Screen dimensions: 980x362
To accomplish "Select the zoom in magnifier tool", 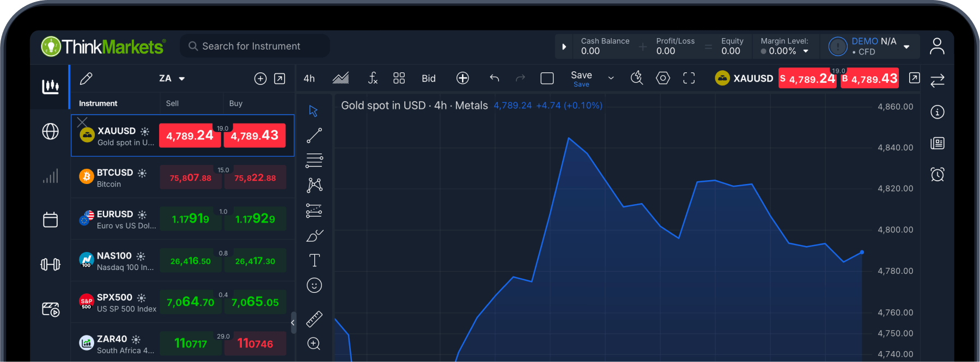I will 314,343.
